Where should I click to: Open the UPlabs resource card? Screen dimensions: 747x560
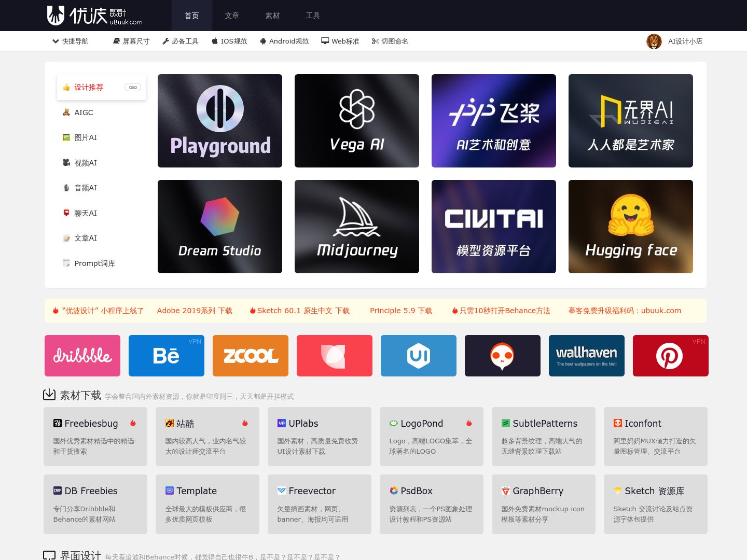point(320,437)
